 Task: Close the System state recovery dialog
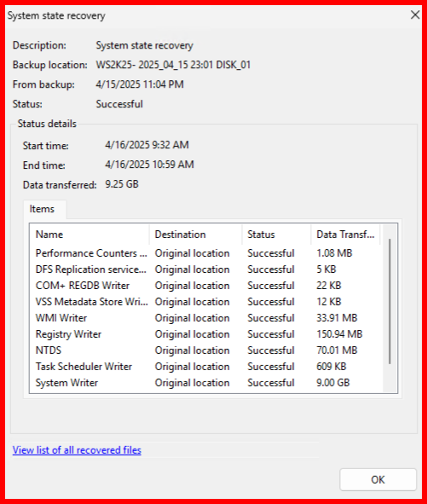tap(415, 14)
